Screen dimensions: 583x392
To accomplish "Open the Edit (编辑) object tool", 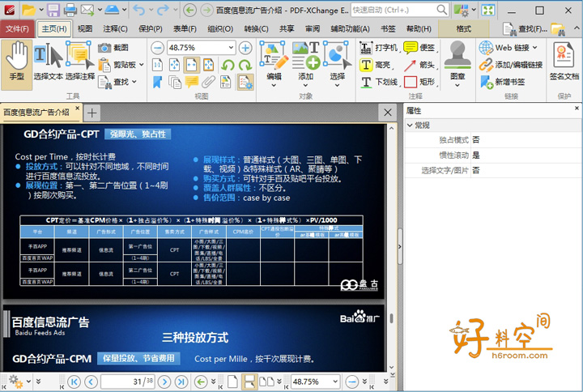I will [x=274, y=65].
